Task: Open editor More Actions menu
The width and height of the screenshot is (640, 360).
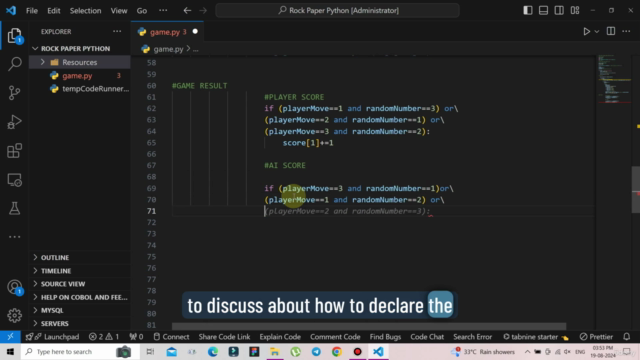Action: tap(626, 31)
